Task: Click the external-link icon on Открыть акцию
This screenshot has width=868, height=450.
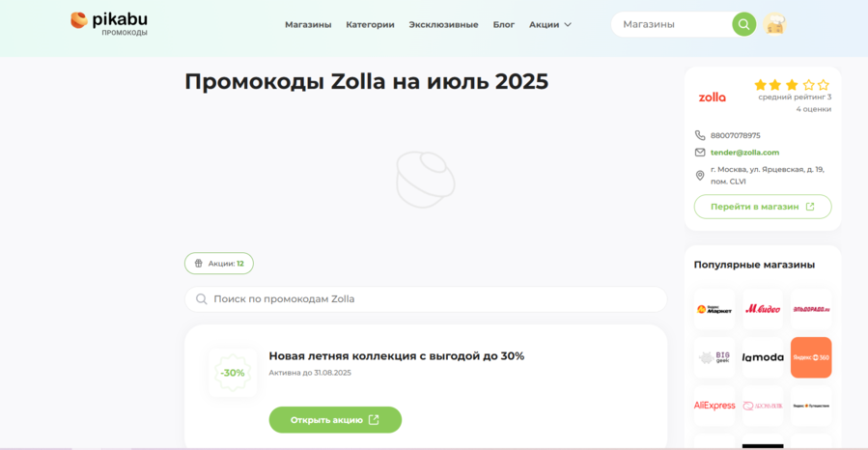Action: tap(374, 419)
